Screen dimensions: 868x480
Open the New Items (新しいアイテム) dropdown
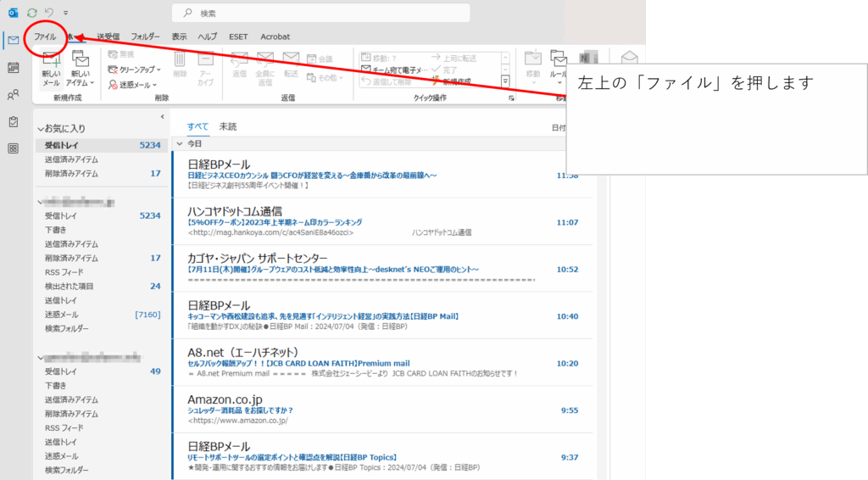[x=81, y=68]
